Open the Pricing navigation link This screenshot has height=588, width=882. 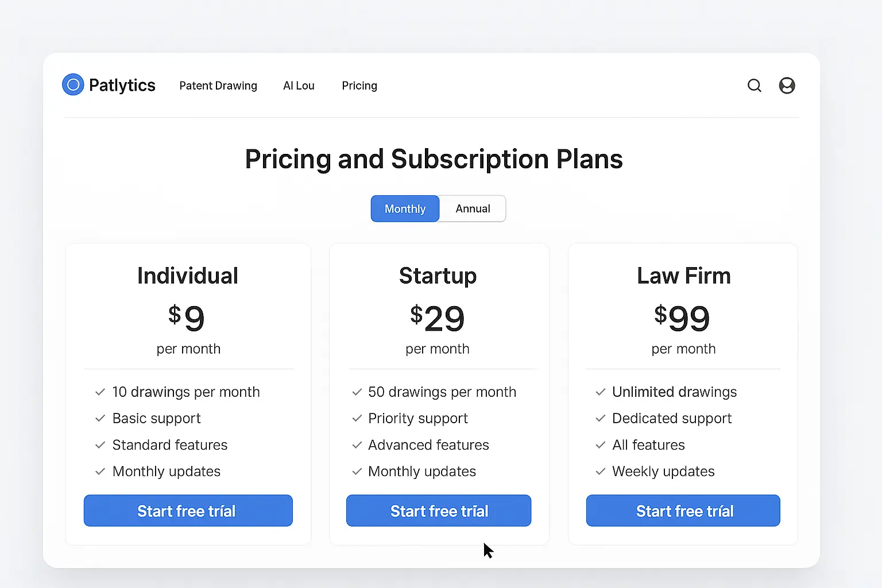pos(359,86)
